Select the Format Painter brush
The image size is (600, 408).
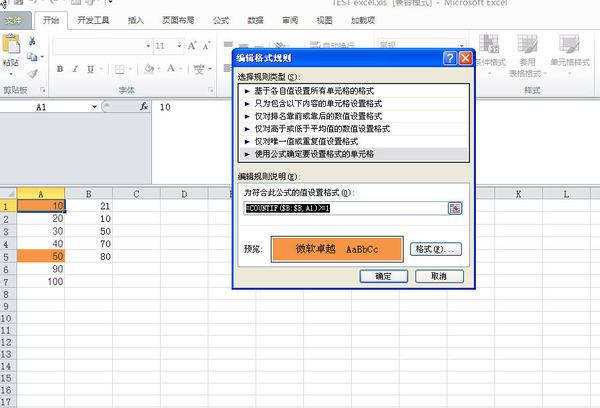pos(33,73)
